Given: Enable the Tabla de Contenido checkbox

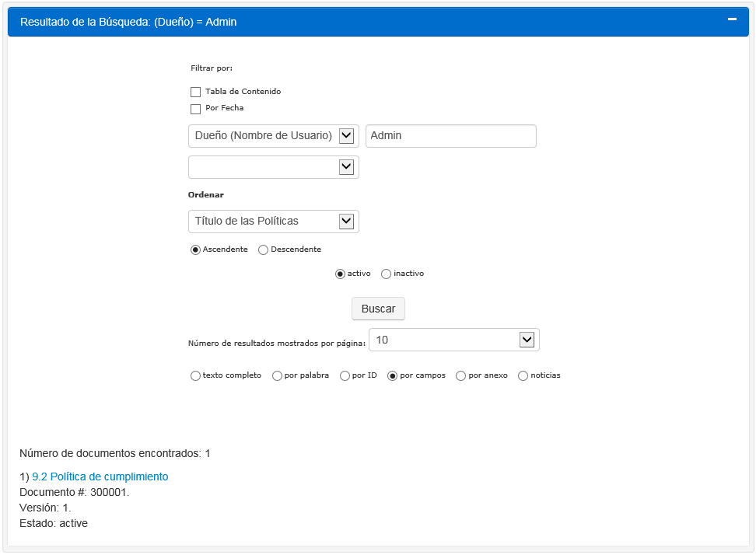Looking at the screenshot, I should 196,92.
